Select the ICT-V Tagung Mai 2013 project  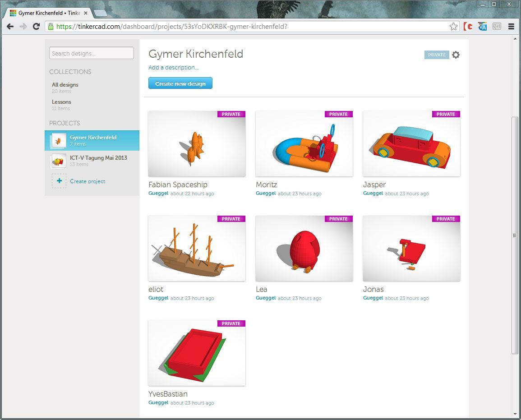click(92, 161)
